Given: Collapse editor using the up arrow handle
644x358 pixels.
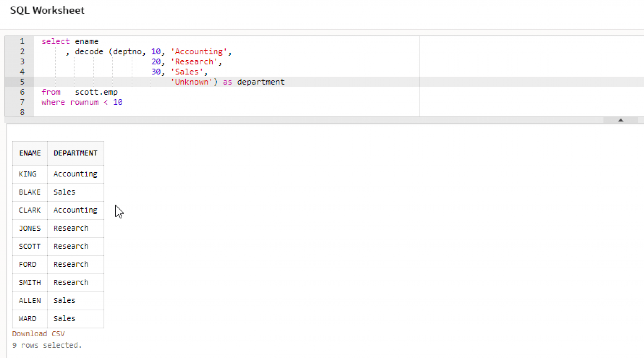Looking at the screenshot, I should pos(620,120).
